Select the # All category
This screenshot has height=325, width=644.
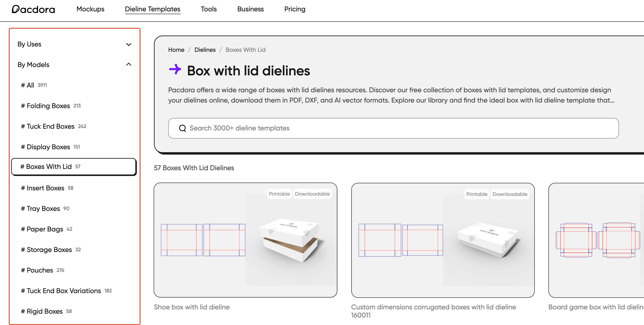(34, 85)
